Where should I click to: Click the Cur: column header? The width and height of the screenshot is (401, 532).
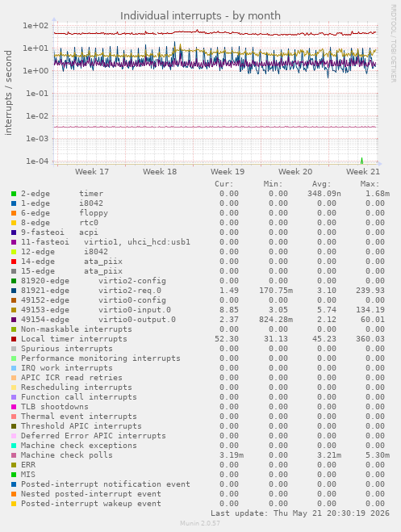(224, 184)
